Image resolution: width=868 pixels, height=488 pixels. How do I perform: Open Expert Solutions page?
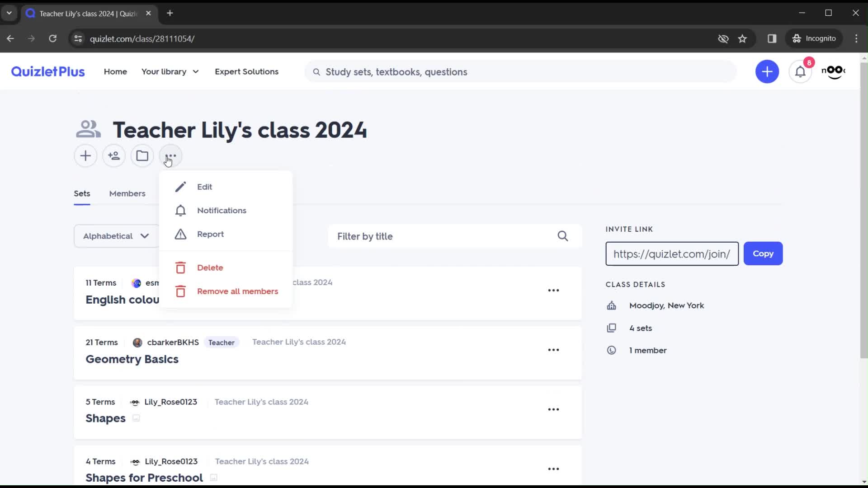point(247,71)
